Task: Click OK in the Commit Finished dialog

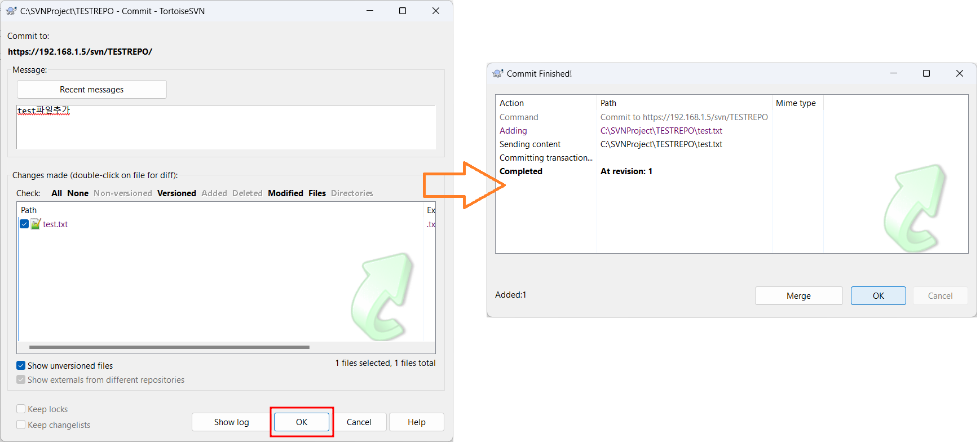Action: (879, 295)
